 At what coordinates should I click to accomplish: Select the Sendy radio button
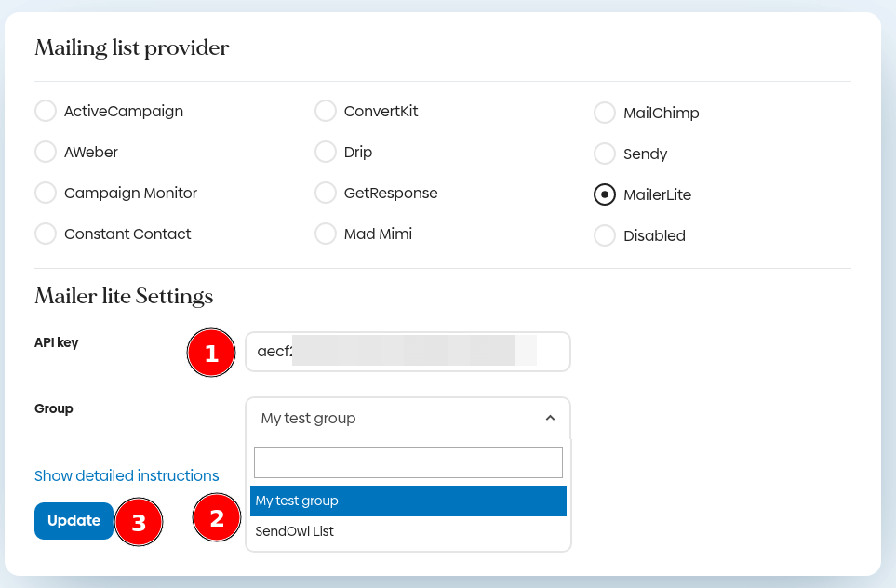click(605, 154)
